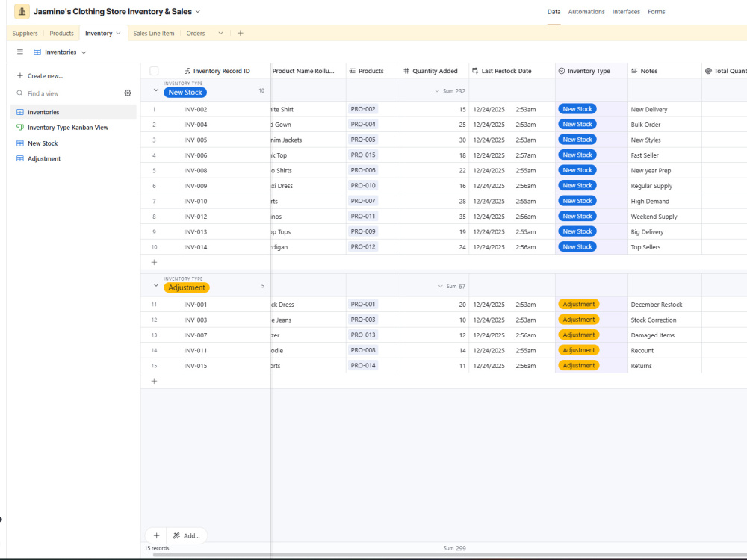Click PRO-008 linked product chip
The width and height of the screenshot is (747, 560).
[363, 350]
